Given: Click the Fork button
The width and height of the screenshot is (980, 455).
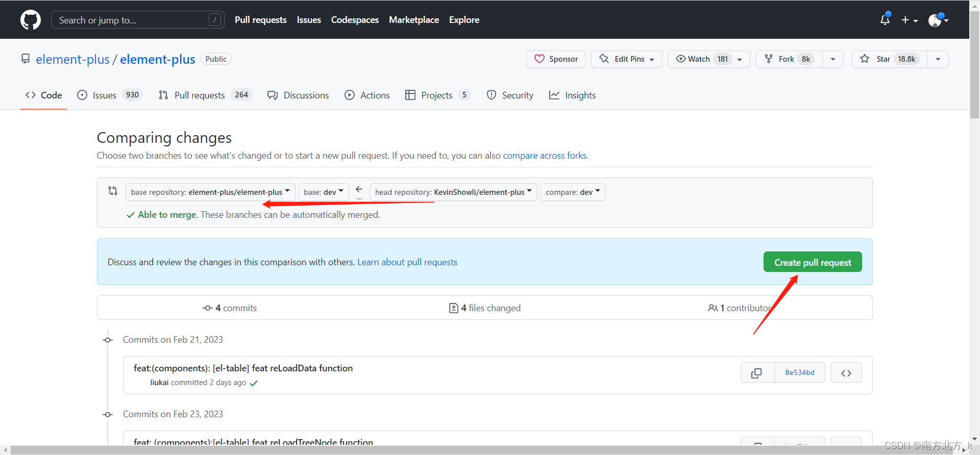Looking at the screenshot, I should [789, 59].
